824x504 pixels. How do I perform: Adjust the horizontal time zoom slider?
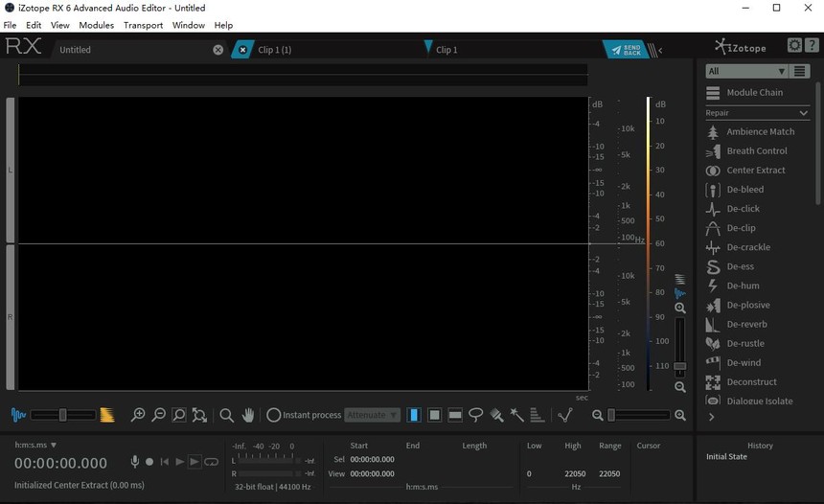tap(638, 415)
